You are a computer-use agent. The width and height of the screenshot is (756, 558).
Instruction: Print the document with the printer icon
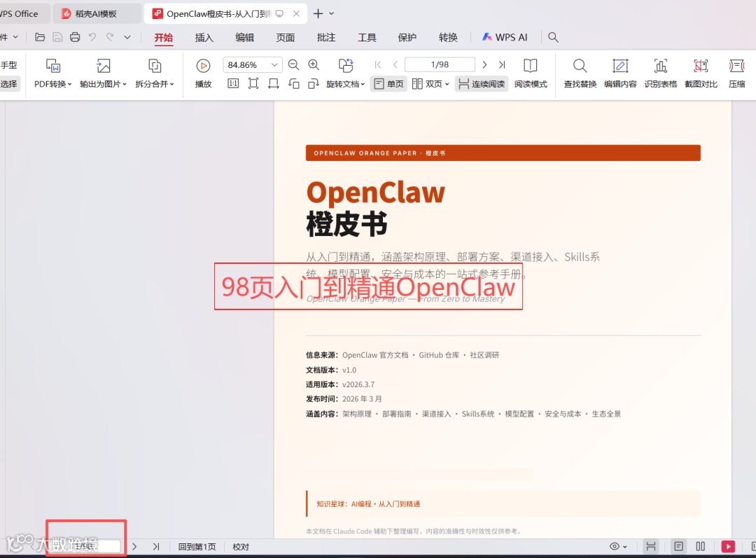[75, 37]
